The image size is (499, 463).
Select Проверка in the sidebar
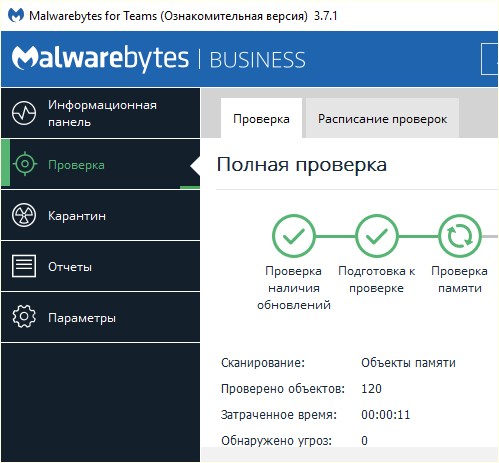coord(100,164)
